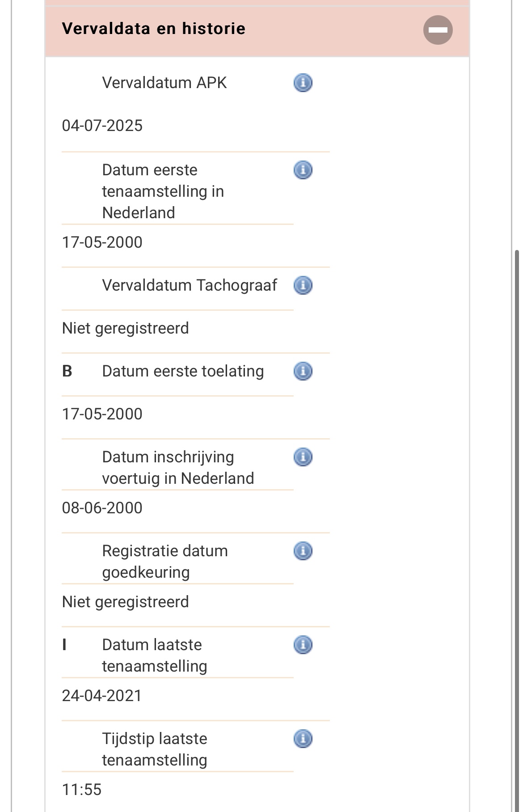Click the Registratie datum goedkeuring label

pos(164,562)
